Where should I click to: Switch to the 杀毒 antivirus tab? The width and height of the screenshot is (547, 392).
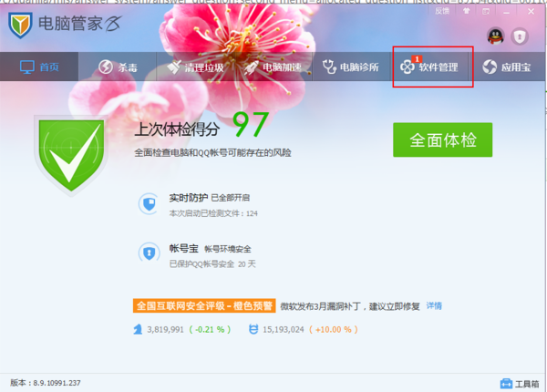[118, 67]
